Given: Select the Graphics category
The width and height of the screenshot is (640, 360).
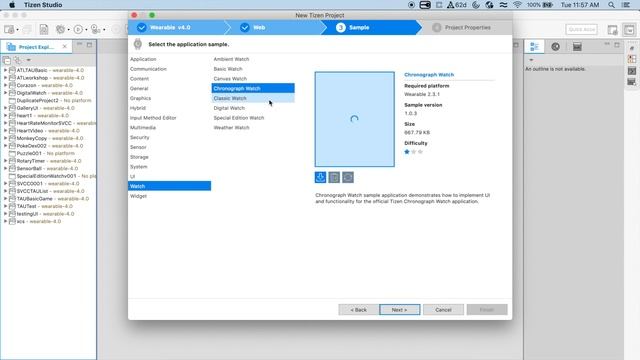Looking at the screenshot, I should 169,98.
